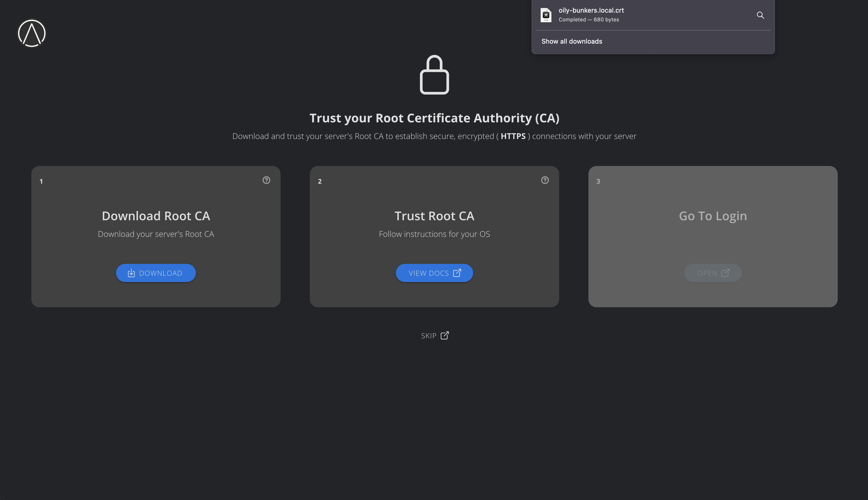
Task: Open help on the Download Root CA card
Action: (266, 180)
